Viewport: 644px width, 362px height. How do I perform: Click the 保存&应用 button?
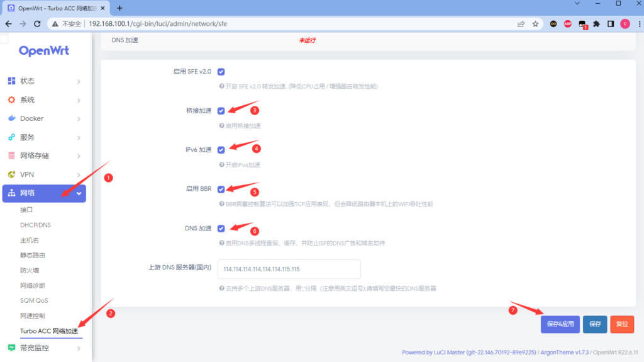560,324
